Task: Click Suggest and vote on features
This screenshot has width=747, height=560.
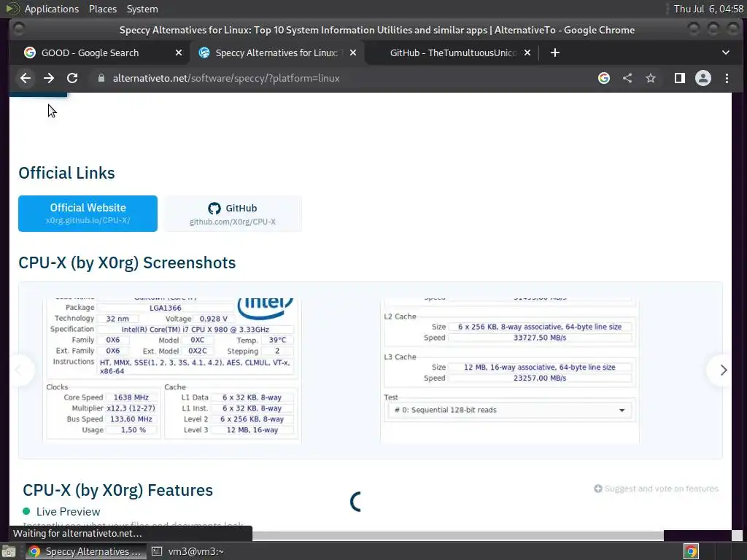Action: pos(656,489)
